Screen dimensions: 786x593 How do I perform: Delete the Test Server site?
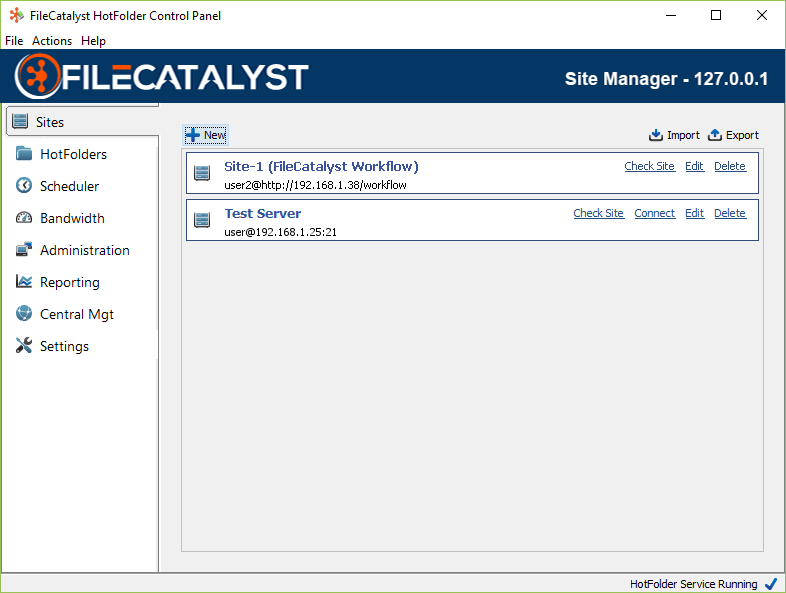pos(730,213)
